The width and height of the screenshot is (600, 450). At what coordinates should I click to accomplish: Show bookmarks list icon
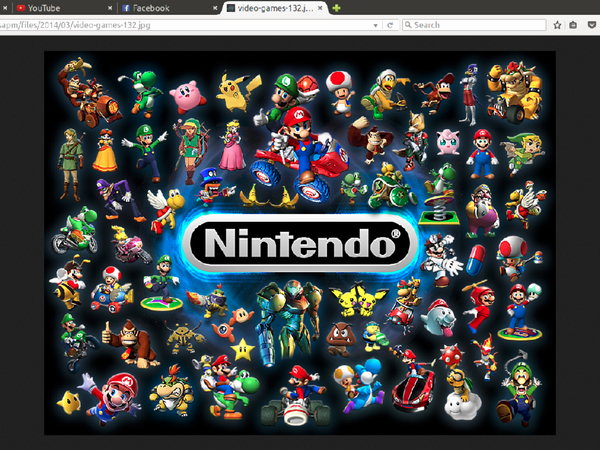click(x=573, y=25)
